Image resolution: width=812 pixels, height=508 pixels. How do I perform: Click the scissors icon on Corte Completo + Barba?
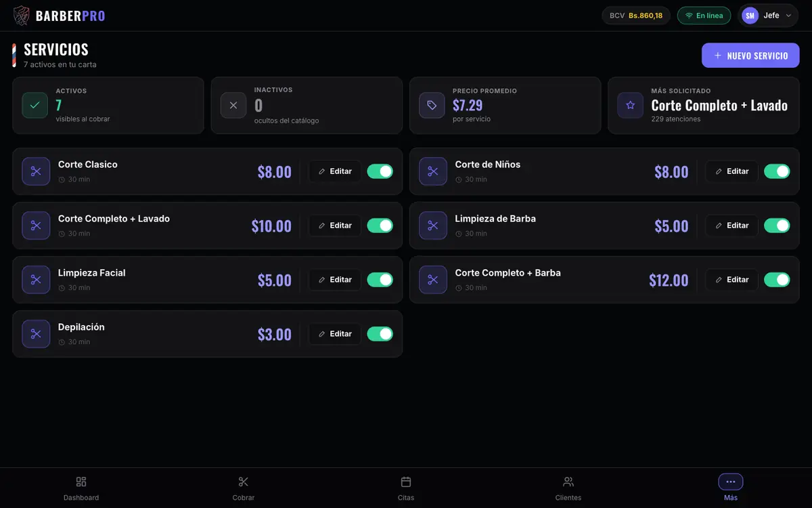tap(433, 280)
